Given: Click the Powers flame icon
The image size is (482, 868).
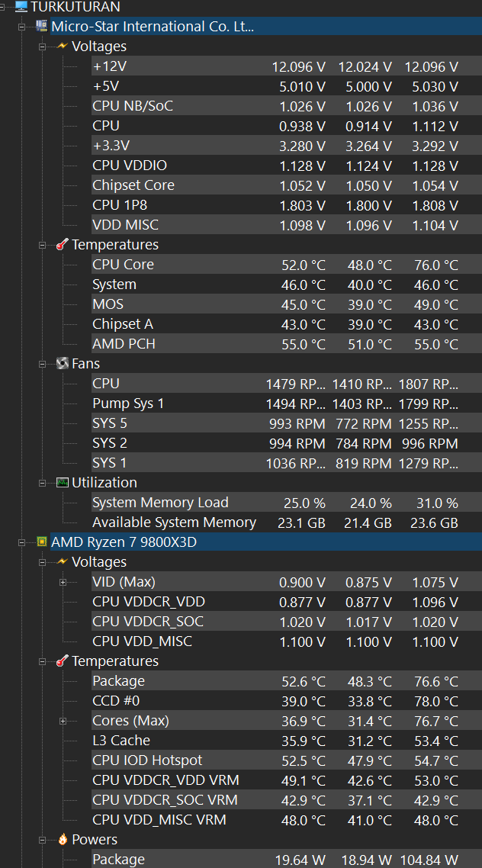Looking at the screenshot, I should pyautogui.click(x=63, y=839).
